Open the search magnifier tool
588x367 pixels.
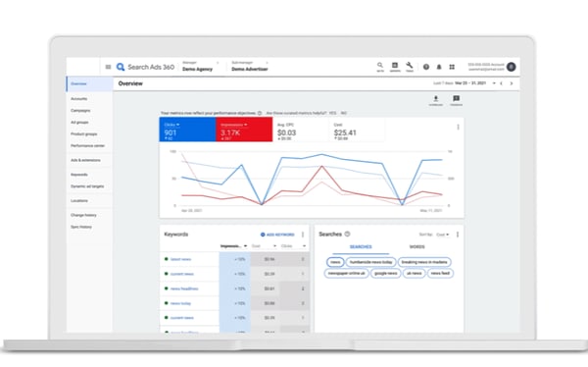point(380,67)
